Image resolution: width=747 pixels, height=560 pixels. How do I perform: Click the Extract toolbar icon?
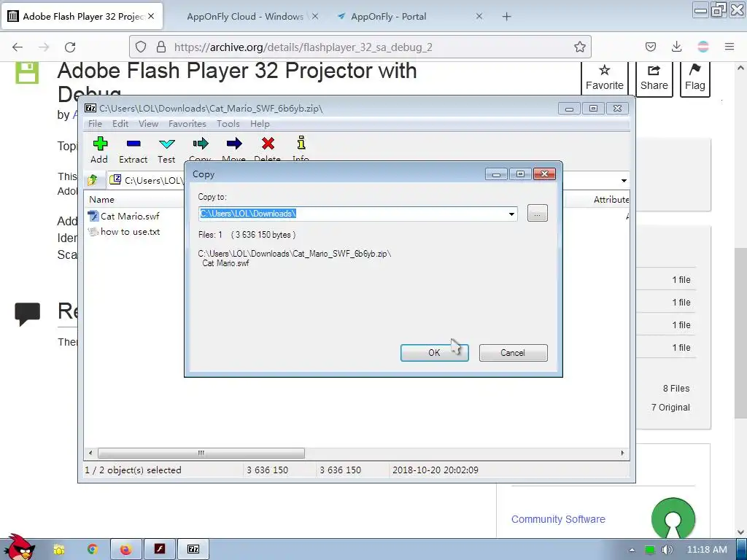point(133,144)
